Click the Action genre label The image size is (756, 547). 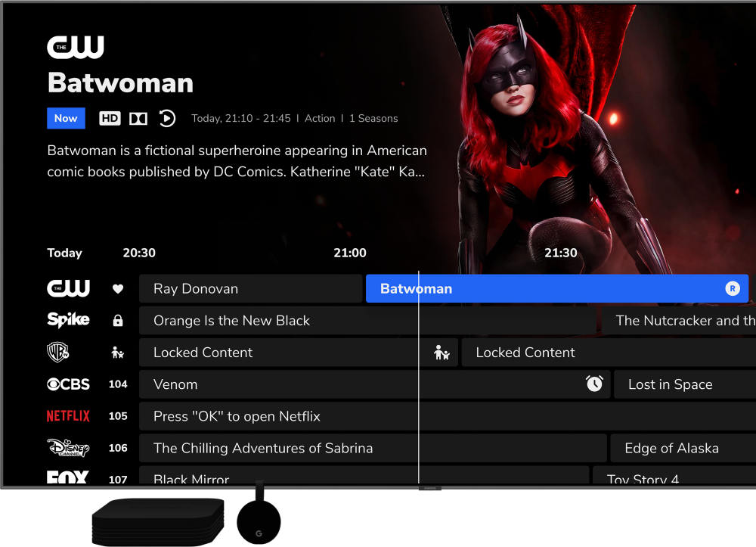(320, 118)
